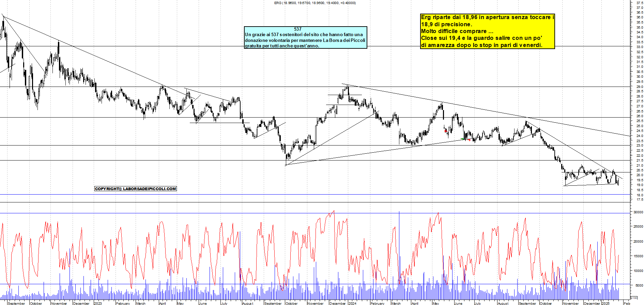Click the 23.0 price axis label
Viewport: 644px width, 305px height.
pos(640,146)
